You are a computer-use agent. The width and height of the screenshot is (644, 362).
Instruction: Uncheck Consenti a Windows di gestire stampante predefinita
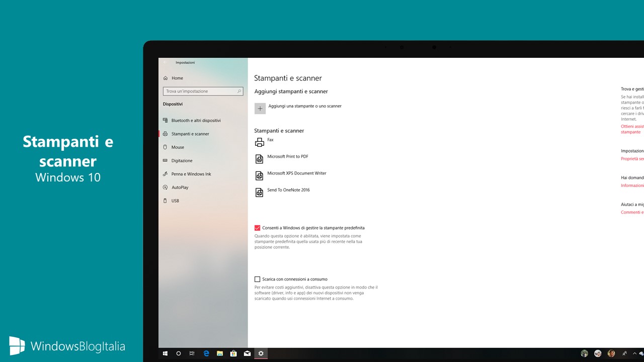pyautogui.click(x=258, y=228)
